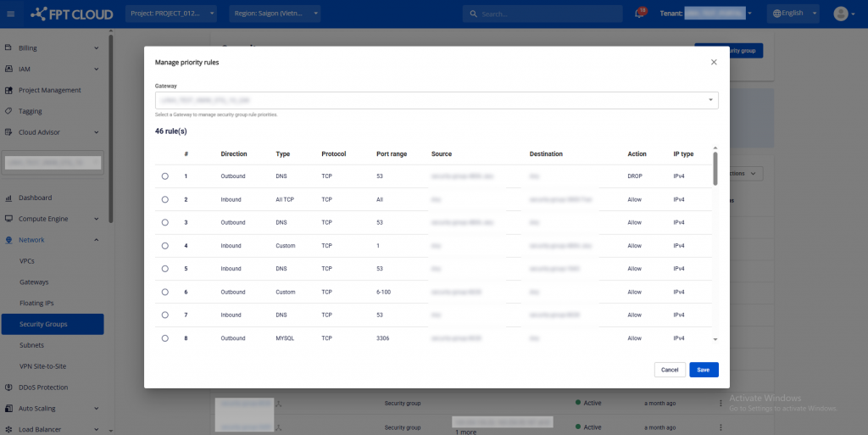Click the user avatar icon
Viewport: 868px width, 435px height.
(840, 14)
